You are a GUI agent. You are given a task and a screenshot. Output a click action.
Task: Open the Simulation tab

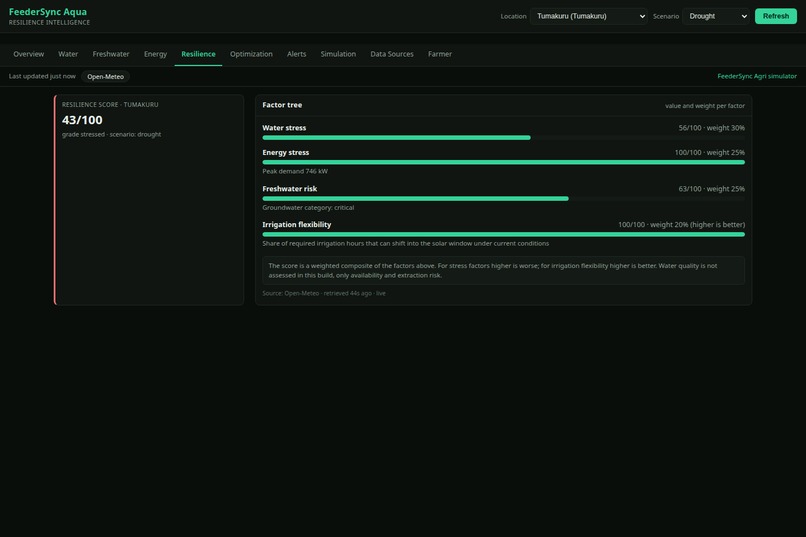tap(338, 54)
